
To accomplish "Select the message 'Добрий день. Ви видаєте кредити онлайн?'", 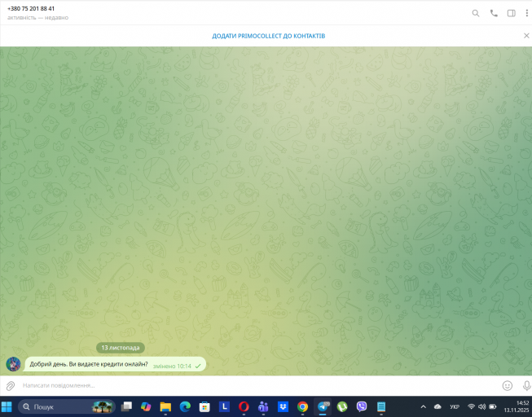I will (89, 364).
